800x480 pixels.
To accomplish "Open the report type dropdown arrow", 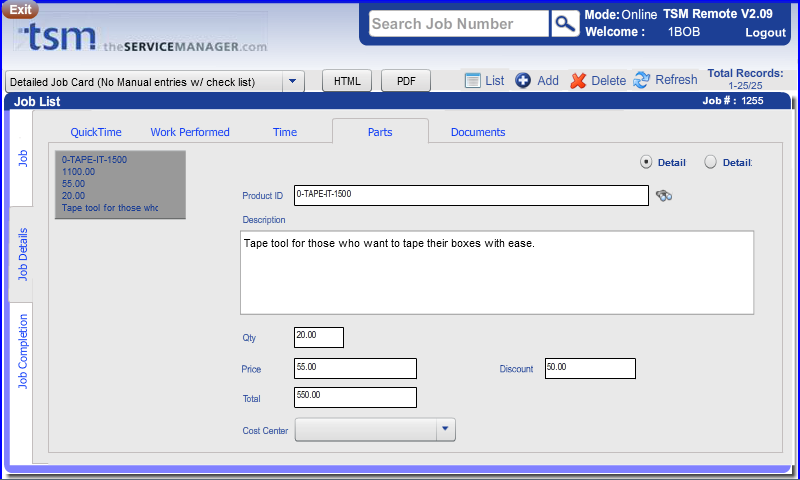I will point(293,81).
